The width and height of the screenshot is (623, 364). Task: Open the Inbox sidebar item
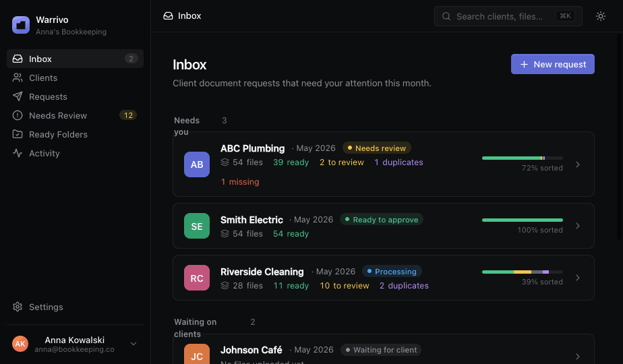(x=75, y=59)
